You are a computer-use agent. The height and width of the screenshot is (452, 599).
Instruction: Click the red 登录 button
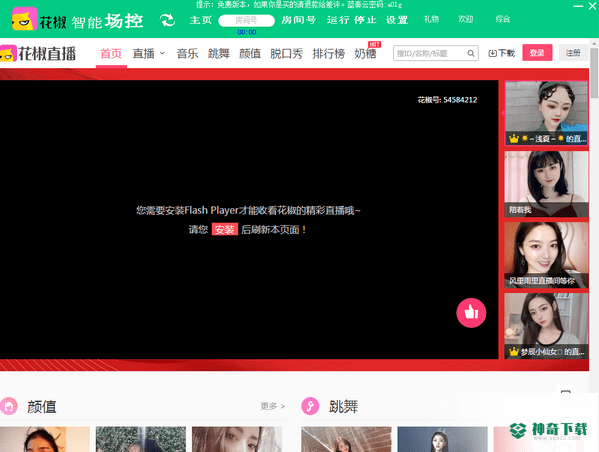coord(537,53)
